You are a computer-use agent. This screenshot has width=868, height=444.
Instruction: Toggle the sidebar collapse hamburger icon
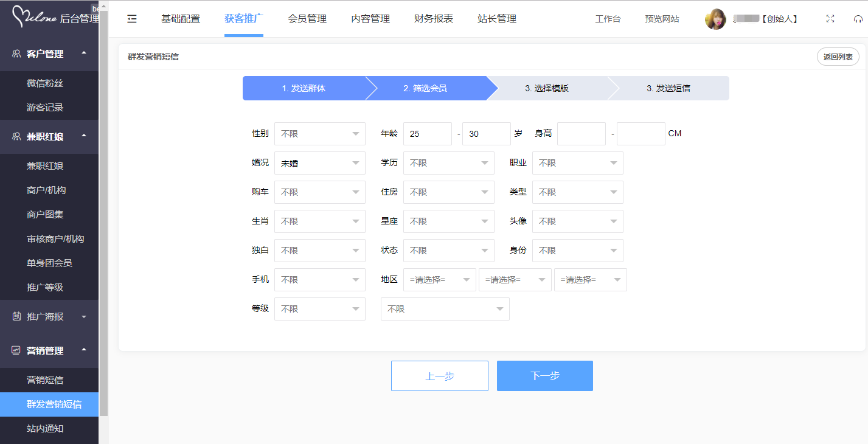(132, 19)
